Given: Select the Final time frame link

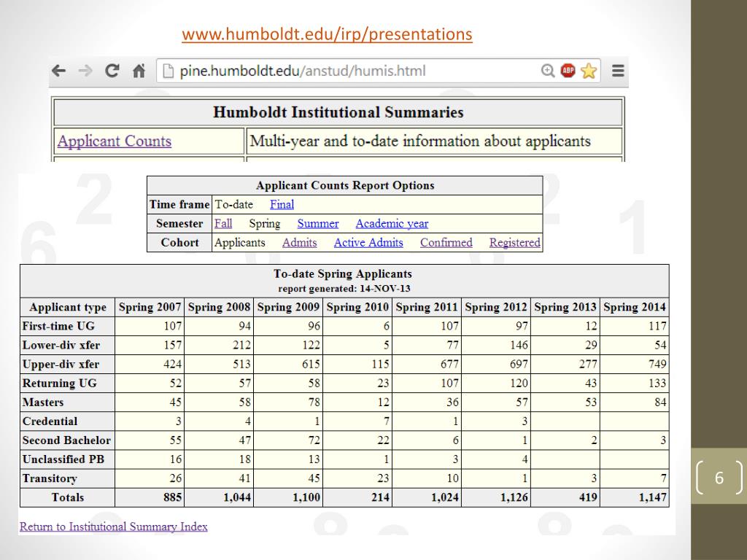Looking at the screenshot, I should pyautogui.click(x=282, y=204).
